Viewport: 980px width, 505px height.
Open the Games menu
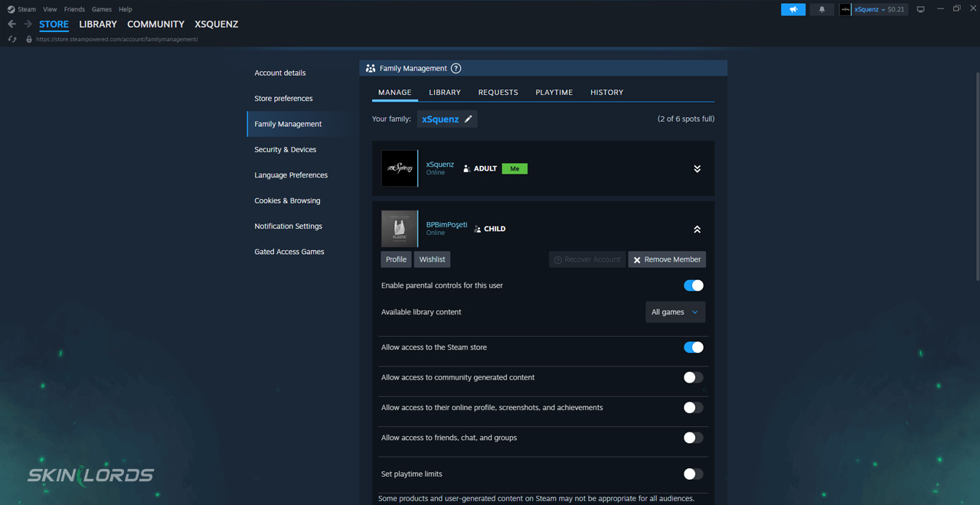click(102, 9)
